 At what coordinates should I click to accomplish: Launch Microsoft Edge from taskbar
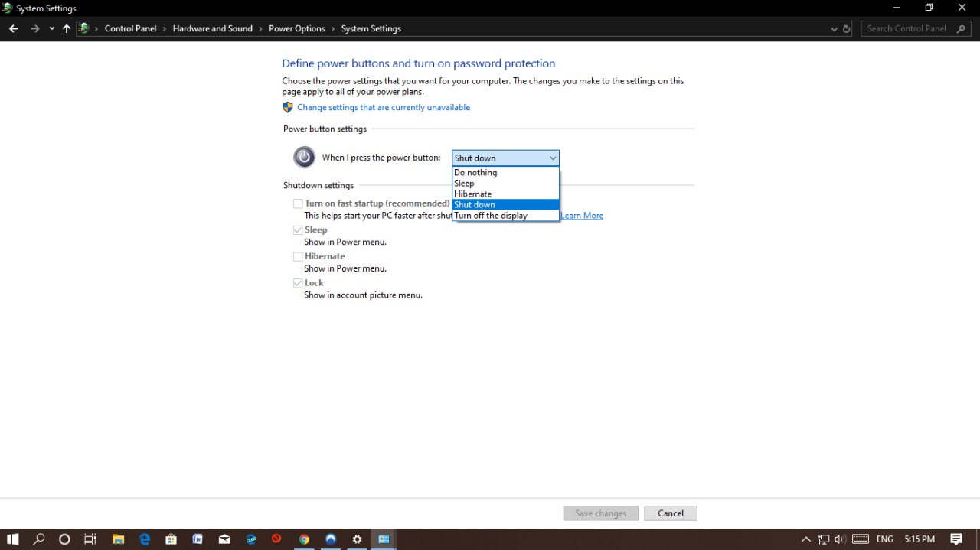tap(145, 539)
